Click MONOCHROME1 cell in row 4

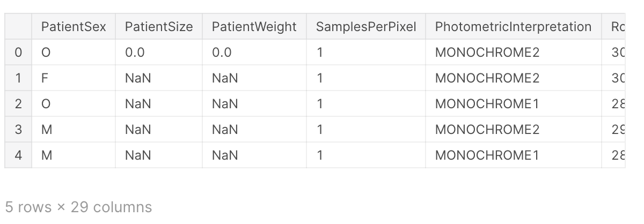click(487, 155)
